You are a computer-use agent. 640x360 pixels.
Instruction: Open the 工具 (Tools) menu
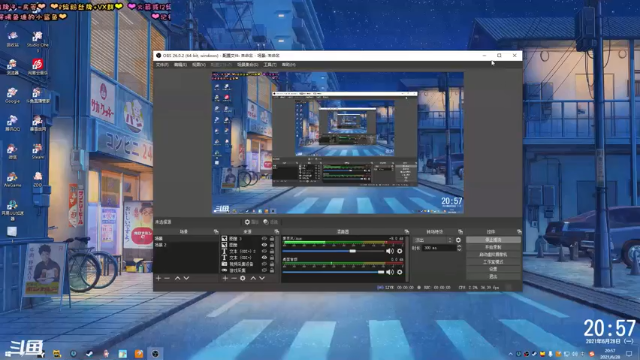270,64
